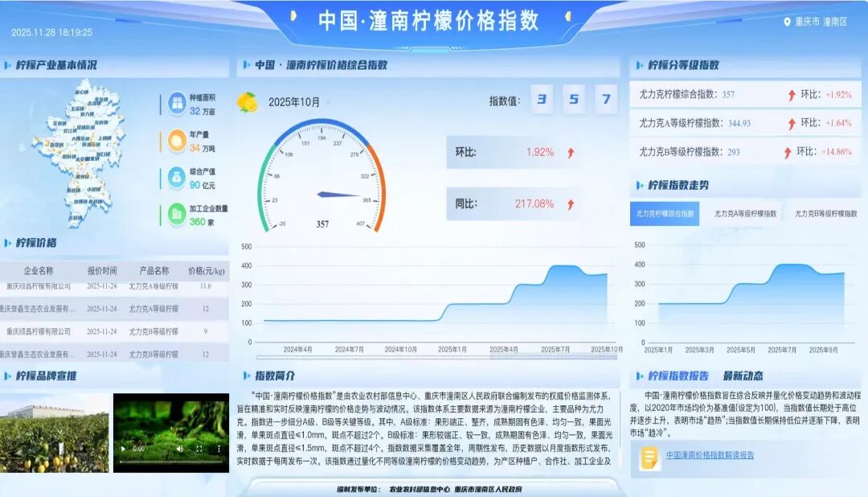Click the 综合产值 output value icon
868x497 pixels.
(178, 177)
